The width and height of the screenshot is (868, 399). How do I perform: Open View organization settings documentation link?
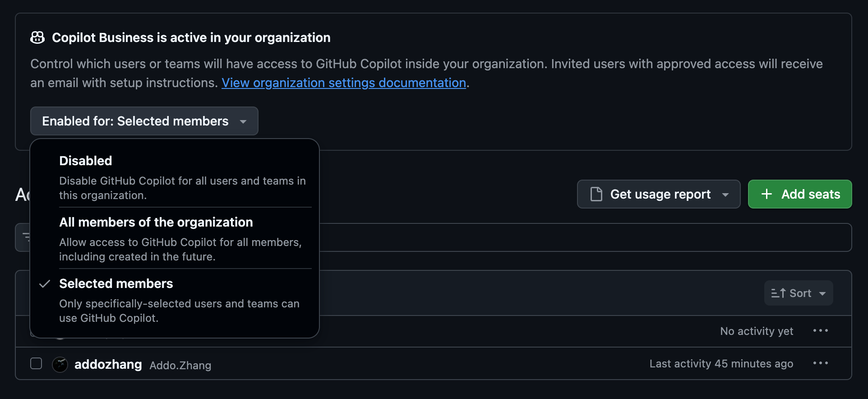[343, 83]
